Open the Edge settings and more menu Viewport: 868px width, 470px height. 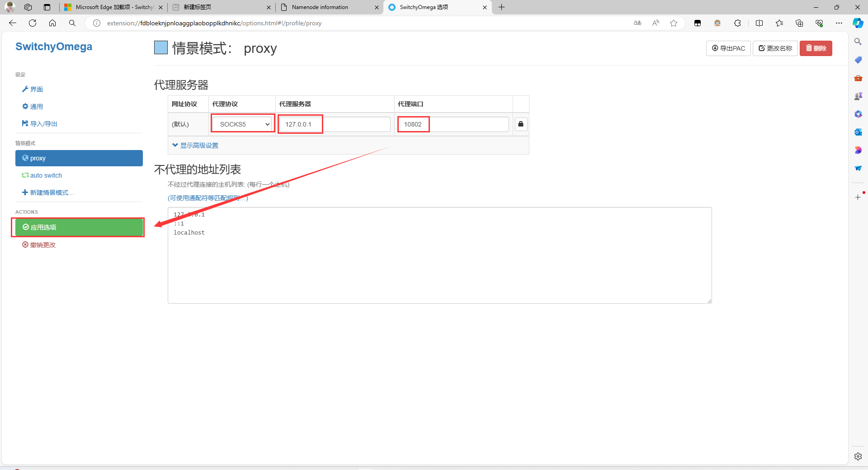(x=839, y=23)
